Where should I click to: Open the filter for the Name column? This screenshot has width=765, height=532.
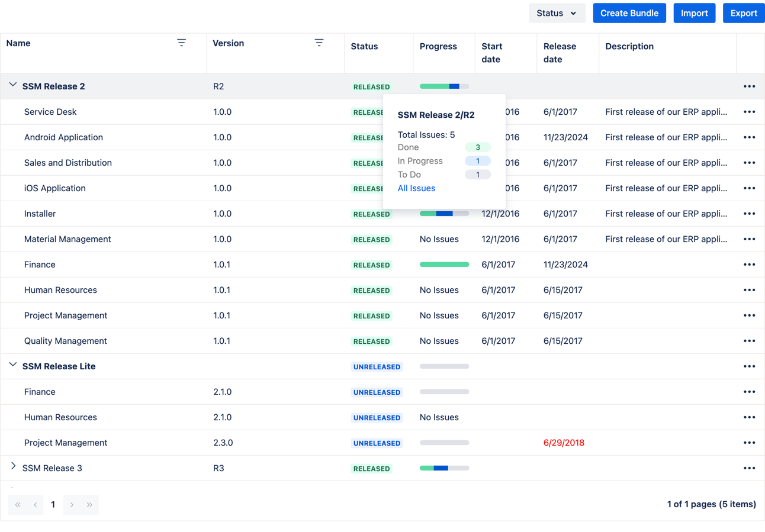[x=181, y=43]
